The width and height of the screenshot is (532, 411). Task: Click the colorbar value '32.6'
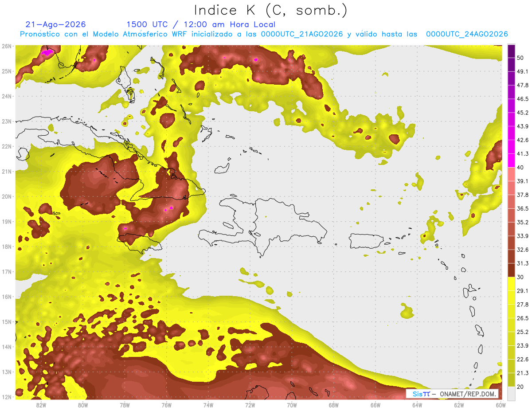[523, 250]
